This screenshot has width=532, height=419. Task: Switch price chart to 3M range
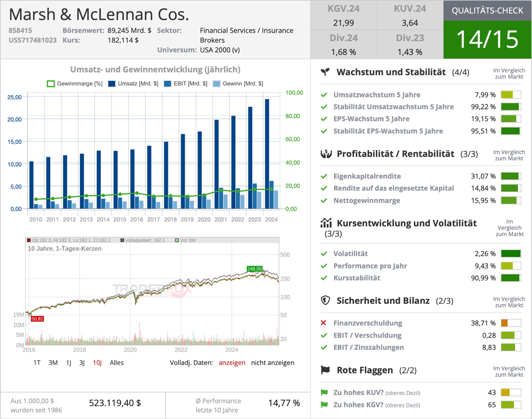53,363
